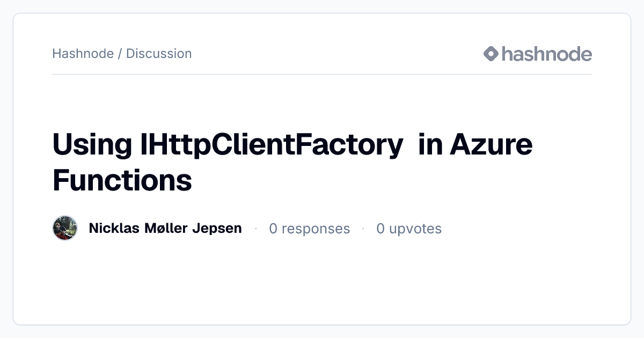Open the Using IHttpClientFactory title
This screenshot has height=338, width=644.
pos(292,162)
